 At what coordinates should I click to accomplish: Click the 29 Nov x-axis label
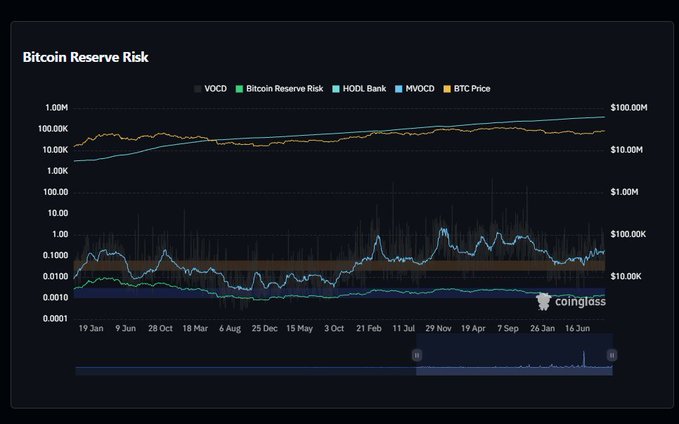[x=438, y=329]
